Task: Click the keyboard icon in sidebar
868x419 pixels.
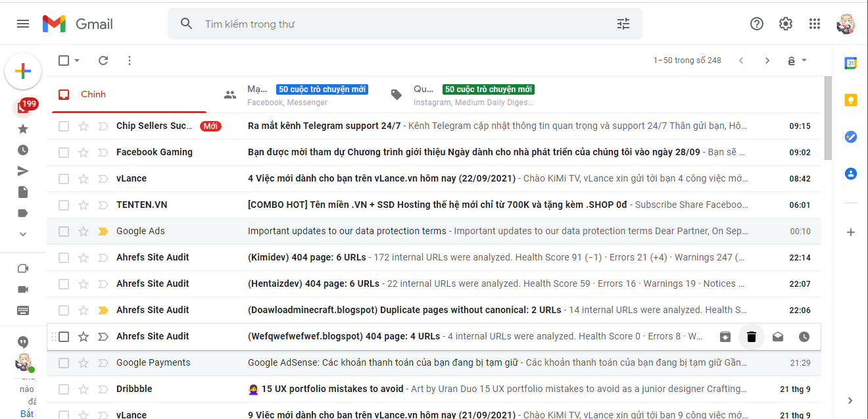Action: (x=23, y=310)
